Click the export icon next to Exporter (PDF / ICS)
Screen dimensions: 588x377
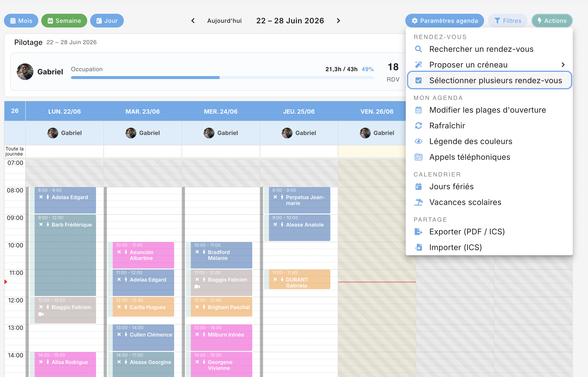click(x=418, y=232)
